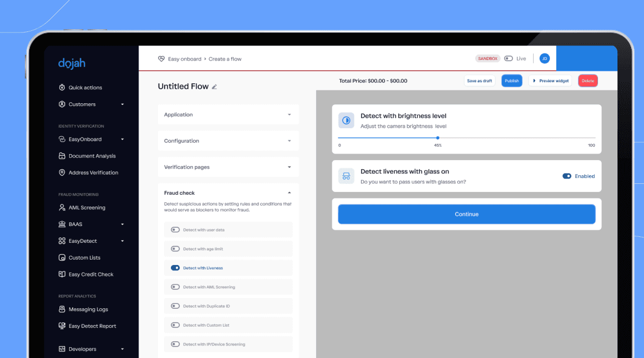Click the Document Analysis folder icon

point(62,156)
